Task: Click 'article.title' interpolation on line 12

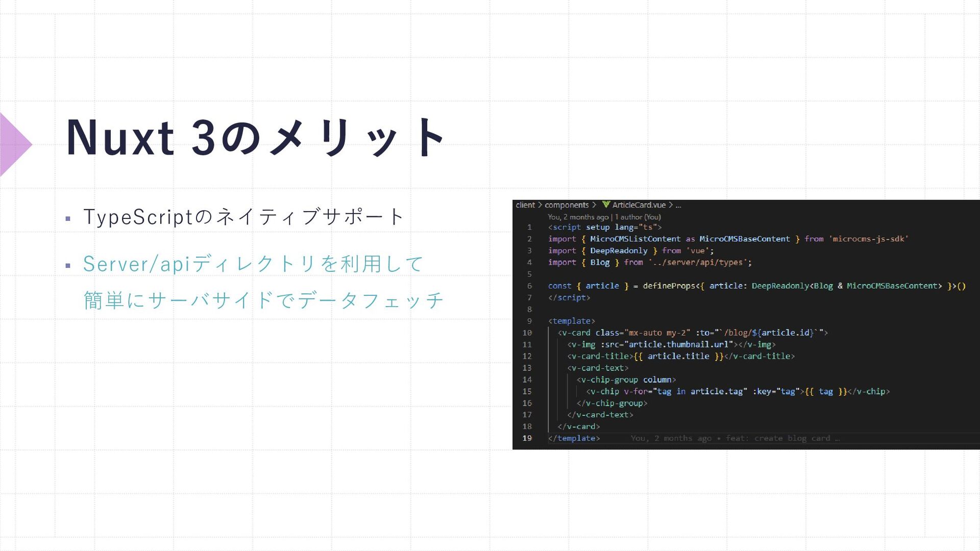Action: click(678, 356)
